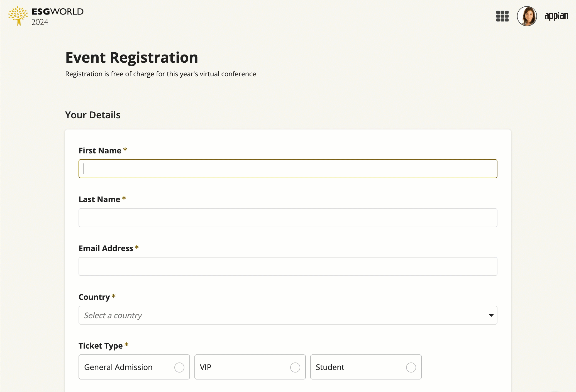Click the VIP ticket card label
The height and width of the screenshot is (392, 576).
pyautogui.click(x=206, y=367)
